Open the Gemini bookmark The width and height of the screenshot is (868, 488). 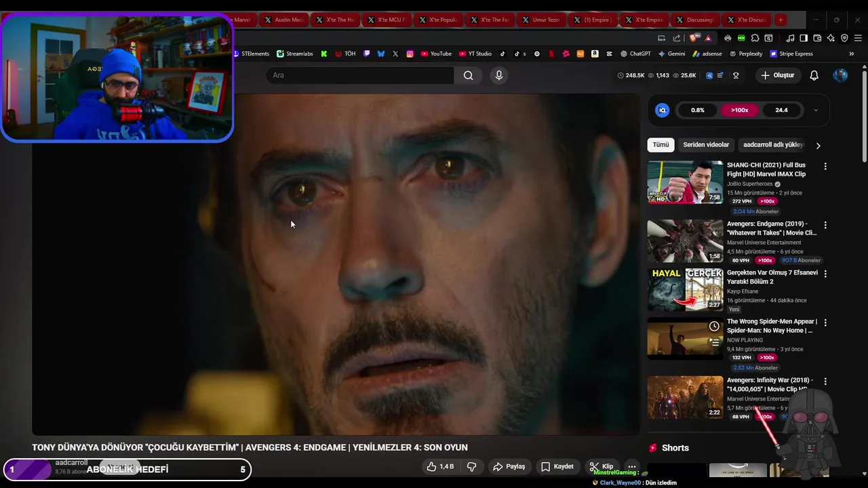click(671, 54)
